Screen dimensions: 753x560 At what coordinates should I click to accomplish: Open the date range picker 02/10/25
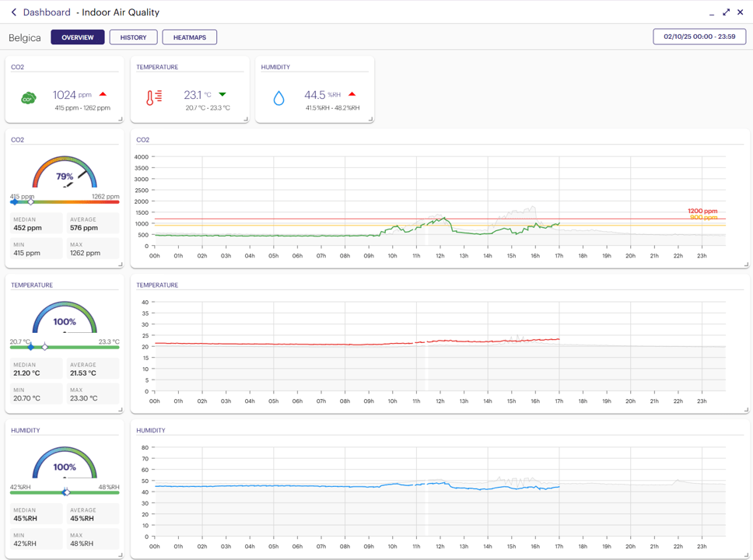pyautogui.click(x=699, y=37)
